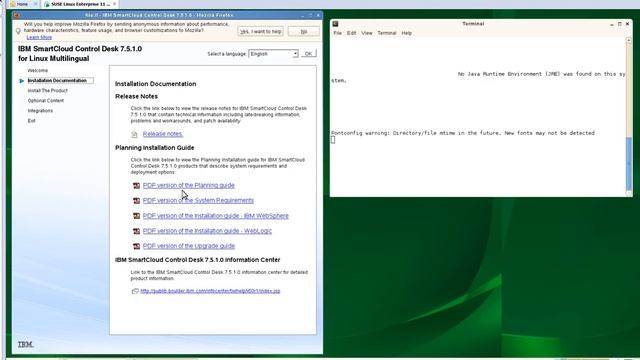Screen dimensions: 640x360
Task: Open the Terminal menu in Terminal menubar
Action: (x=387, y=33)
